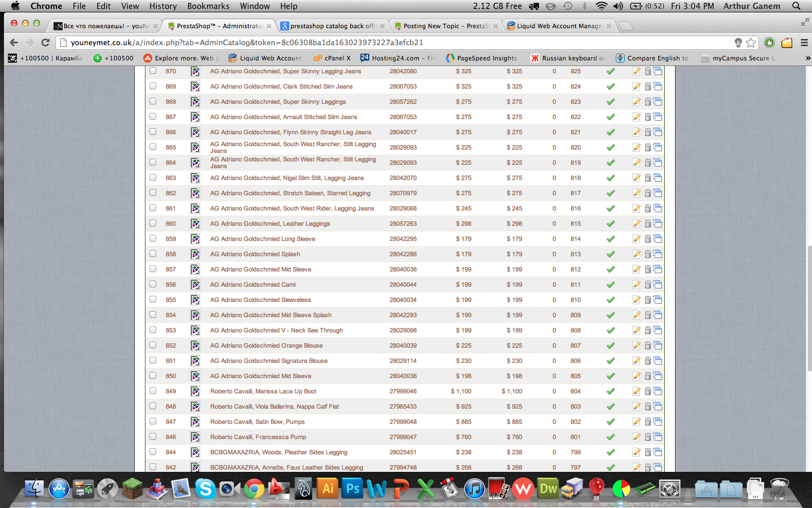The image size is (812, 508).
Task: Open image thumbnail for product 861
Action: pos(195,208)
